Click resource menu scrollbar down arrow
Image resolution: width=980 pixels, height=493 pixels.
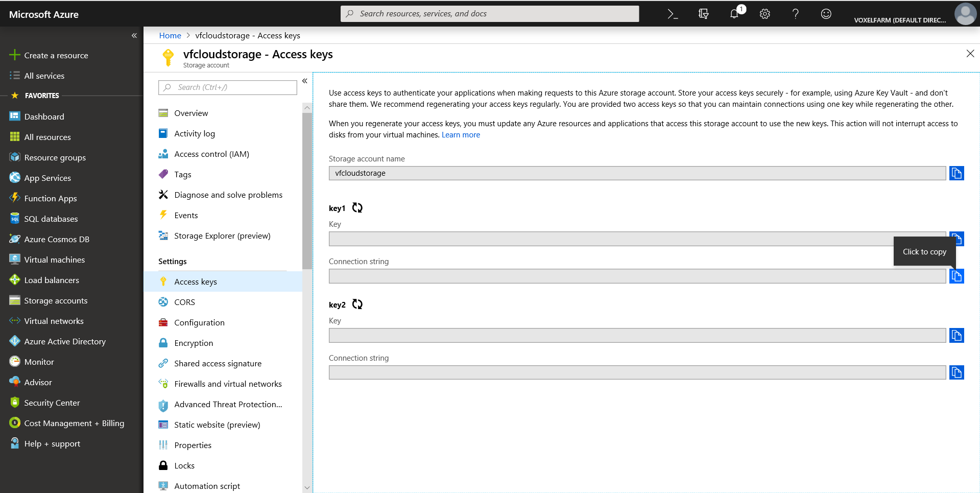pyautogui.click(x=307, y=488)
